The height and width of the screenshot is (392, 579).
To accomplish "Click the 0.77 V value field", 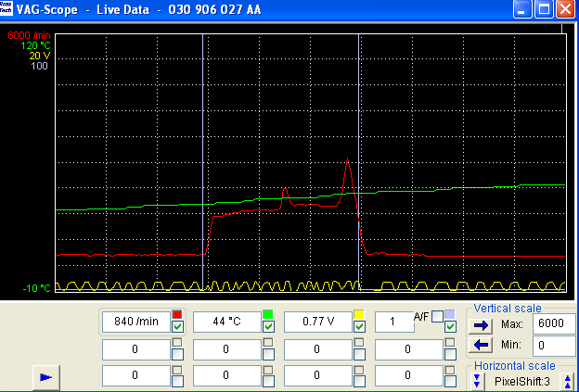I will [x=318, y=322].
